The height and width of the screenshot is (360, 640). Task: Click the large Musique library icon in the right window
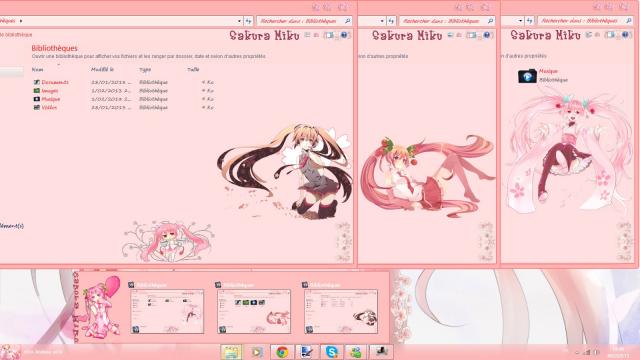pos(527,76)
